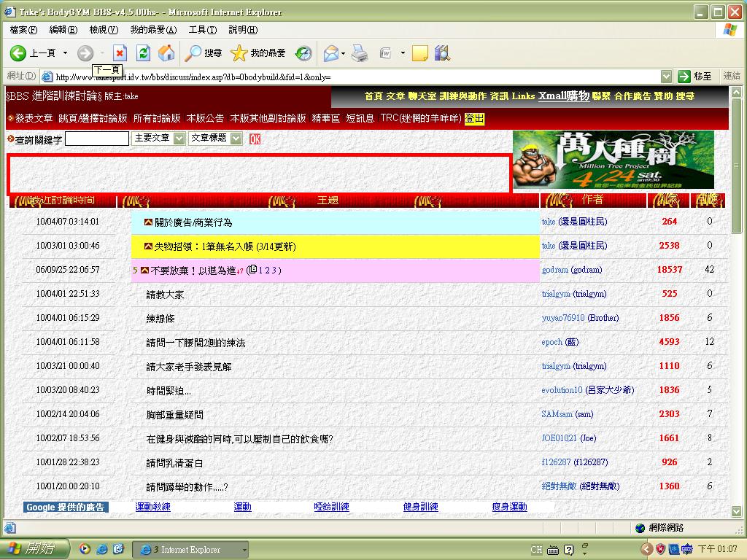Viewport: 747px width, 560px height.
Task: Click the CH language bar indicator
Action: [536, 550]
